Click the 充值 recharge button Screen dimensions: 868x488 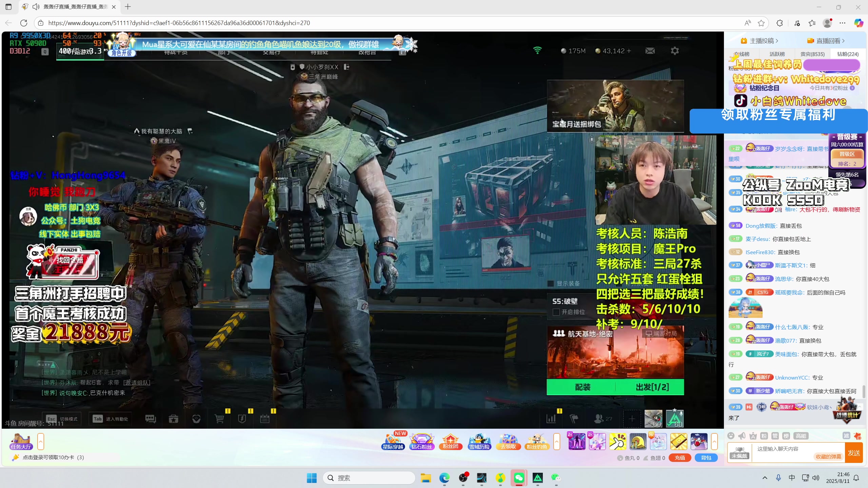click(680, 458)
